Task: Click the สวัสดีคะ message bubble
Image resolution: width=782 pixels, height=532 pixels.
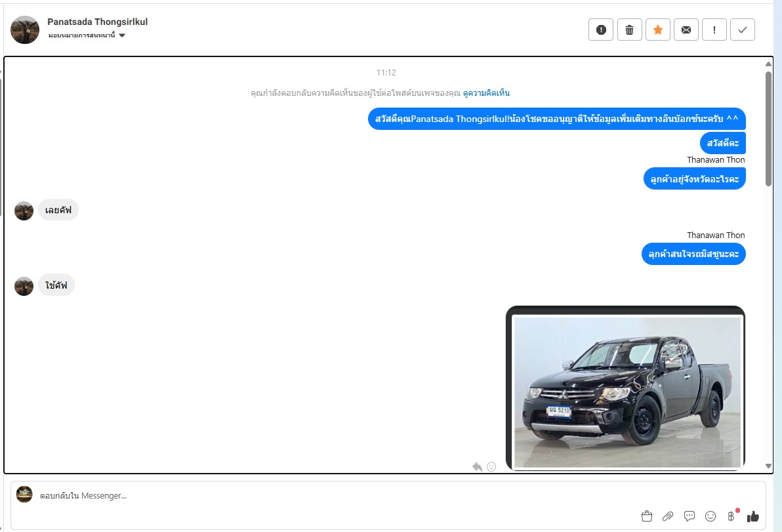Action: click(x=723, y=143)
